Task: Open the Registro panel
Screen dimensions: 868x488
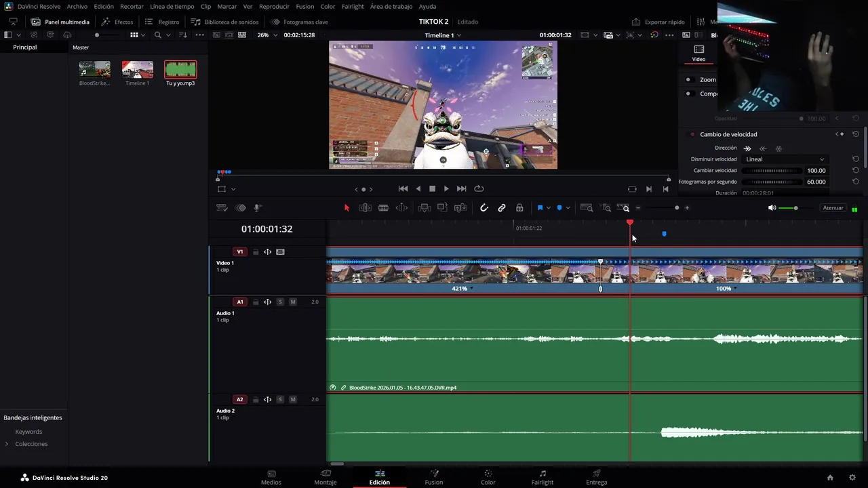Action: point(162,22)
